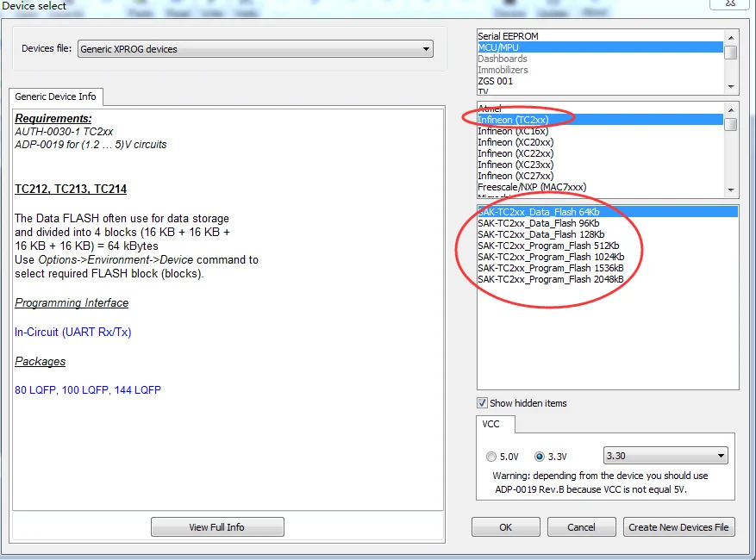
Task: Choose Infineon (XC20xx) manufacturer
Action: pos(600,142)
